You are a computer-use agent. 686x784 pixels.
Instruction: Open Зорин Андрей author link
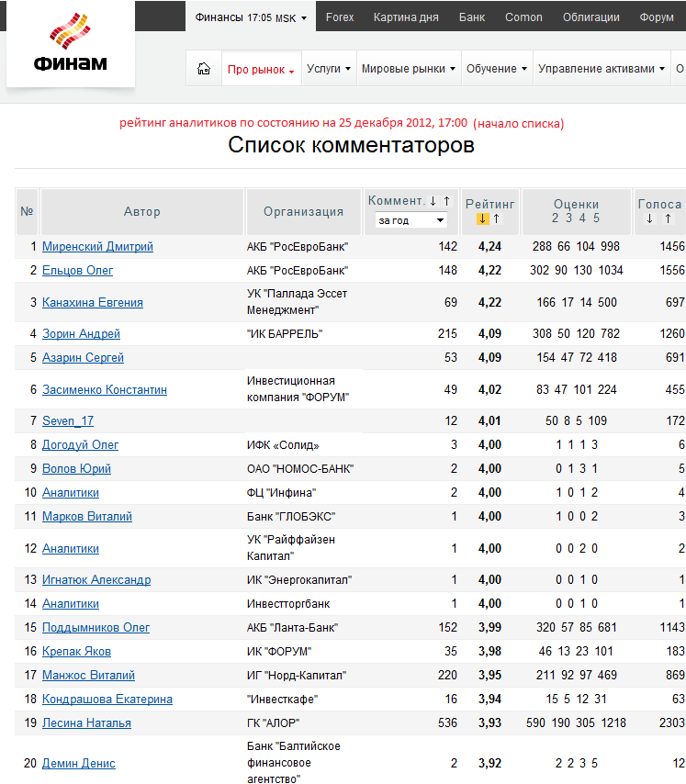coord(81,333)
